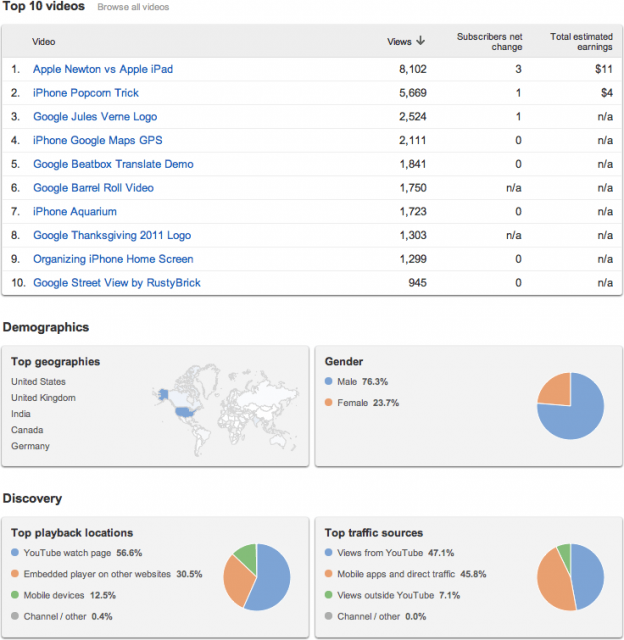Open Google Barrel Roll Video link
The height and width of the screenshot is (640, 624).
[93, 188]
